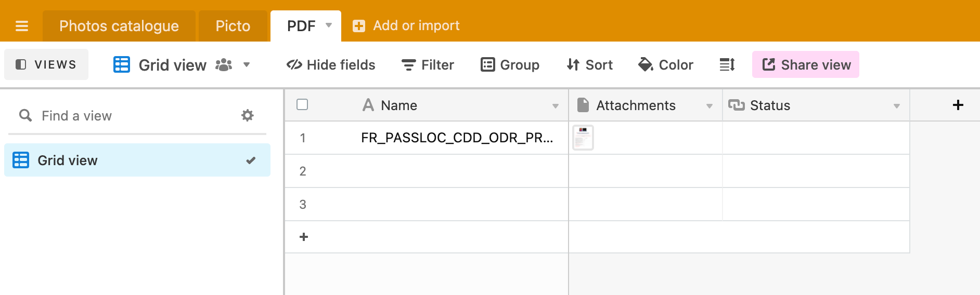Click the row height icon
The height and width of the screenshot is (295, 980).
[x=727, y=64]
